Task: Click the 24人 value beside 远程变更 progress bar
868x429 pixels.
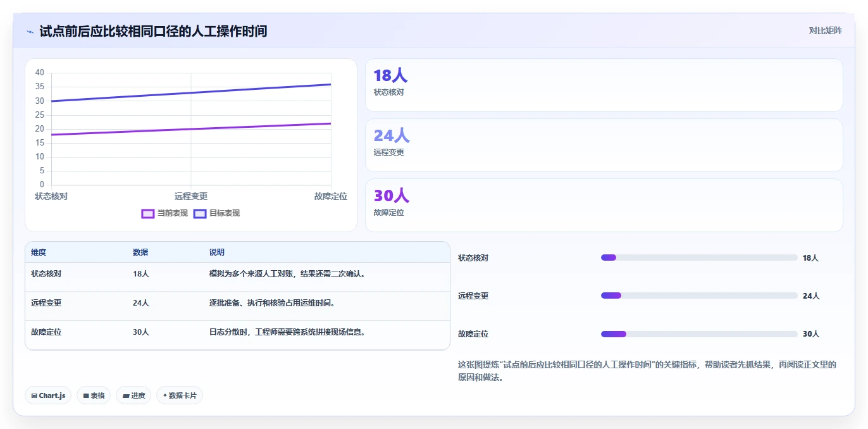Action: tap(810, 296)
